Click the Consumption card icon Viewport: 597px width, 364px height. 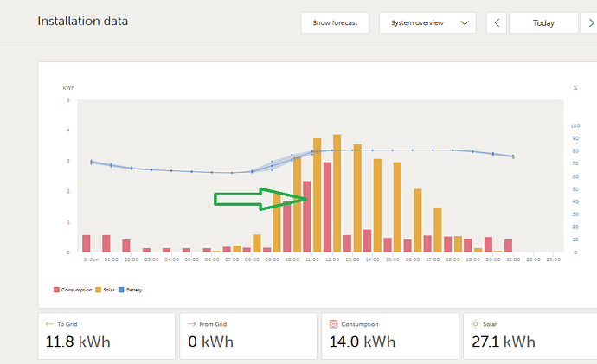tap(333, 323)
